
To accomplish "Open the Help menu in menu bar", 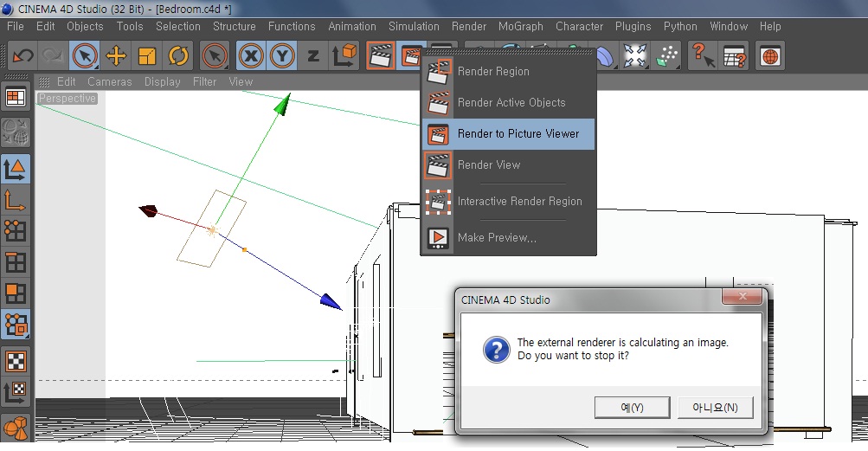I will coord(770,27).
